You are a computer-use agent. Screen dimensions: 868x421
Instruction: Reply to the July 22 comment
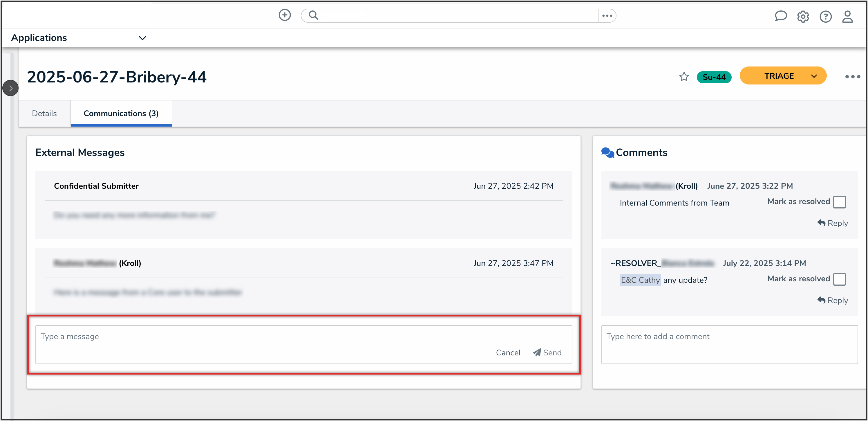pyautogui.click(x=833, y=300)
